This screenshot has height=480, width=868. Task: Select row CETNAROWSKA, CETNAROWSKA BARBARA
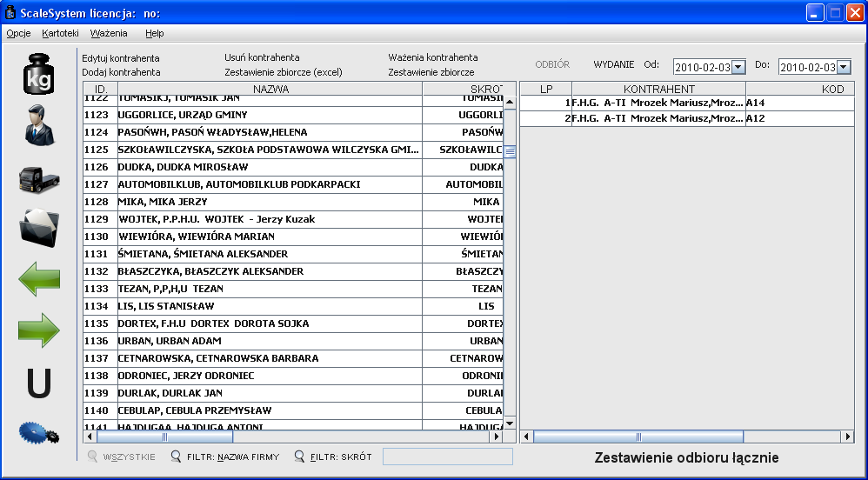click(x=293, y=358)
